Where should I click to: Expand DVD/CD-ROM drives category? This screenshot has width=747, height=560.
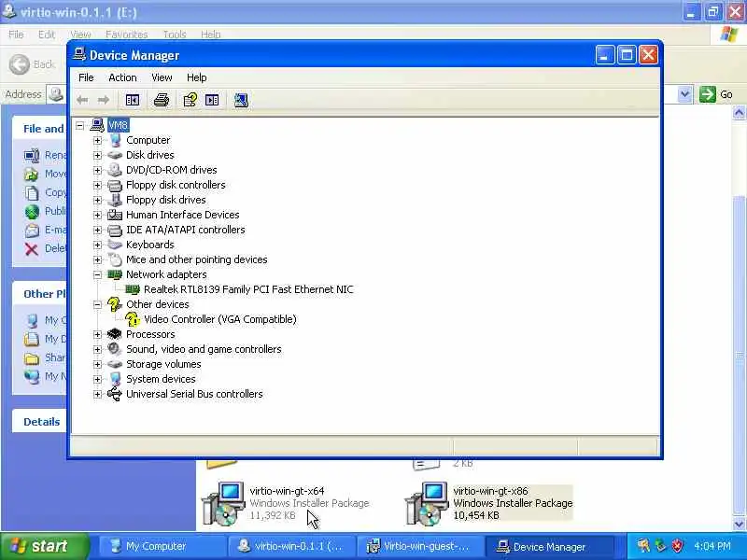(x=98, y=170)
